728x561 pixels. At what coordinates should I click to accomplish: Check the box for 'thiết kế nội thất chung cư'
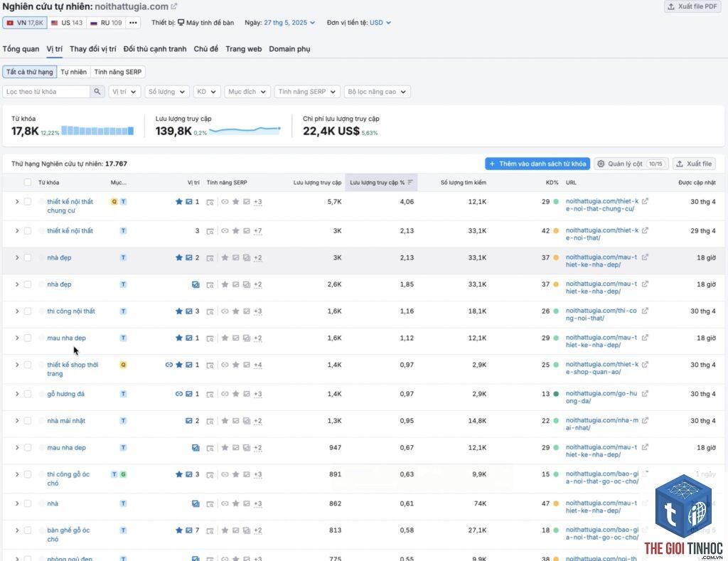(28, 201)
